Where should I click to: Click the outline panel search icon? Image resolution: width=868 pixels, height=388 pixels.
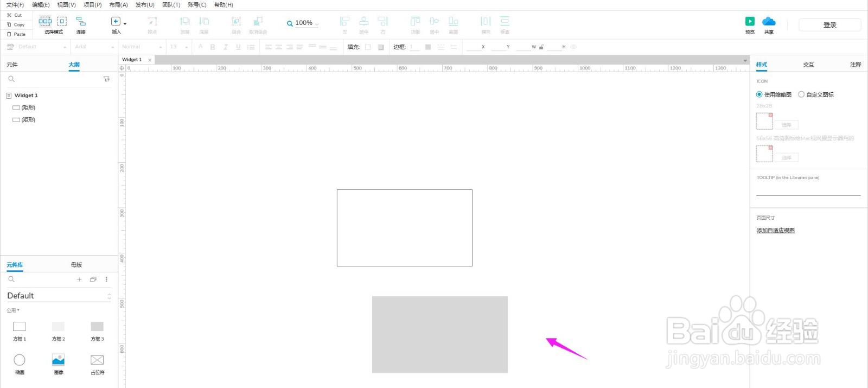coord(11,79)
